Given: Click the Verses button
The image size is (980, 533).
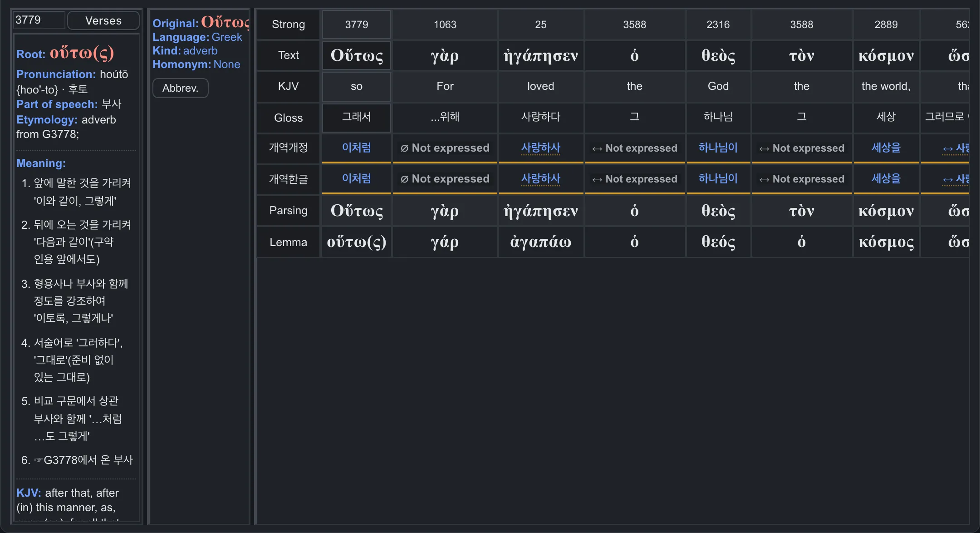Looking at the screenshot, I should [x=103, y=20].
